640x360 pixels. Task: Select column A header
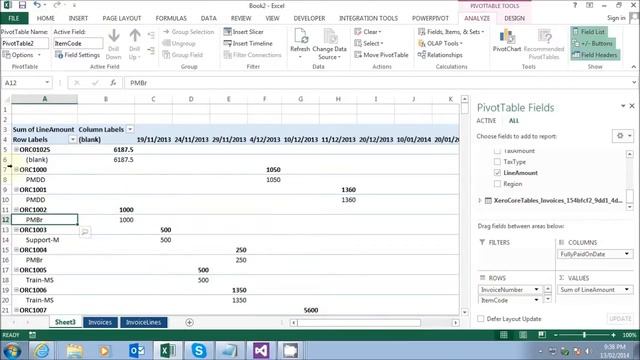point(44,99)
